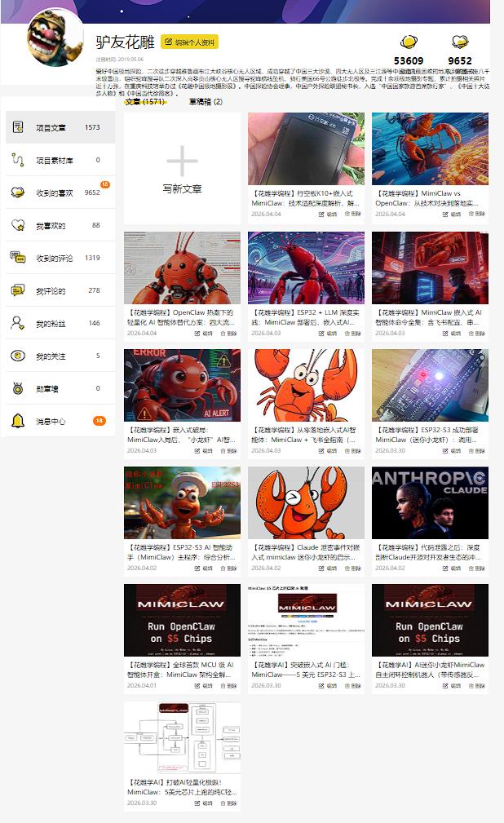Delete the Claude 泄密事件 article
Viewport: 504px width, 823px height.
pyautogui.click(x=353, y=569)
